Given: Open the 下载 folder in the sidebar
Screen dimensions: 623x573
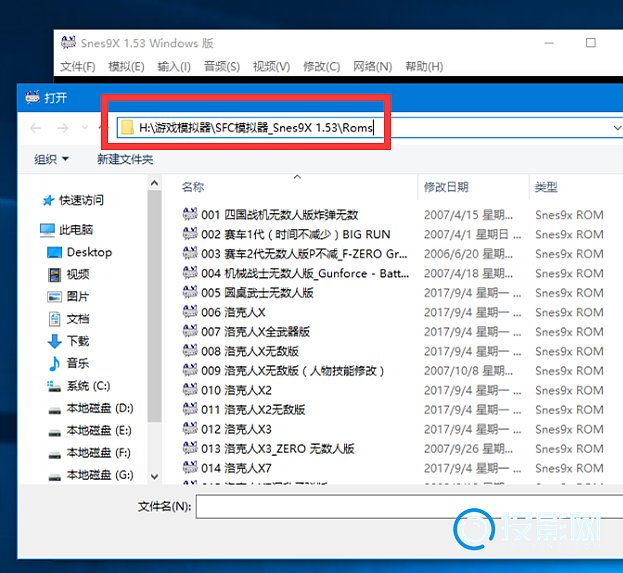Looking at the screenshot, I should coord(68,341).
